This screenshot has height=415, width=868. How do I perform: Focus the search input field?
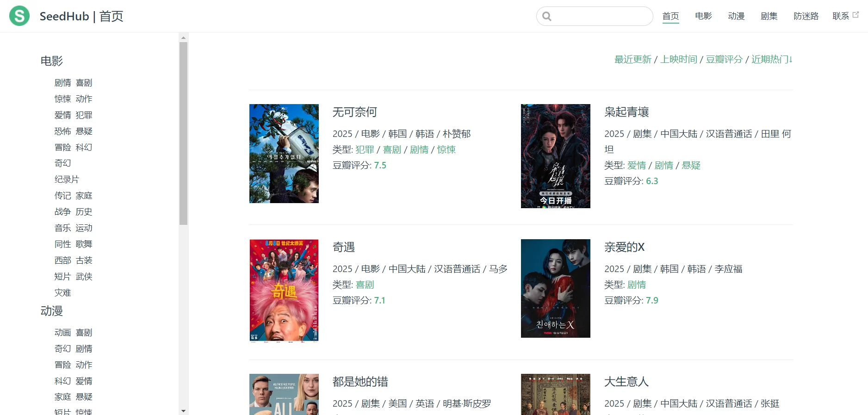click(x=601, y=17)
